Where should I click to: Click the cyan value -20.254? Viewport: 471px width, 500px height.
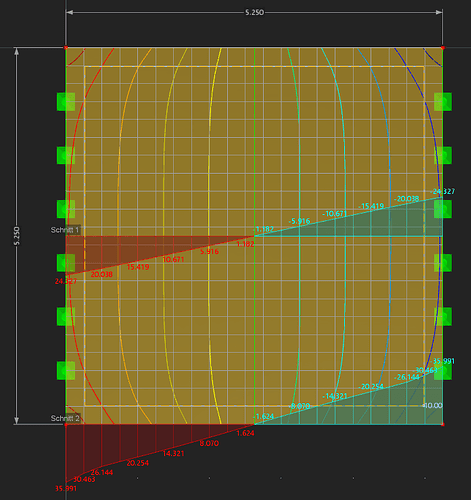(x=371, y=387)
